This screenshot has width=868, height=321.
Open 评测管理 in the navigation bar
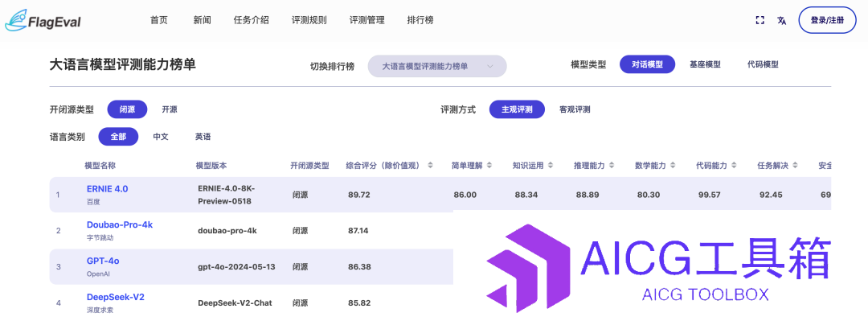coord(367,20)
